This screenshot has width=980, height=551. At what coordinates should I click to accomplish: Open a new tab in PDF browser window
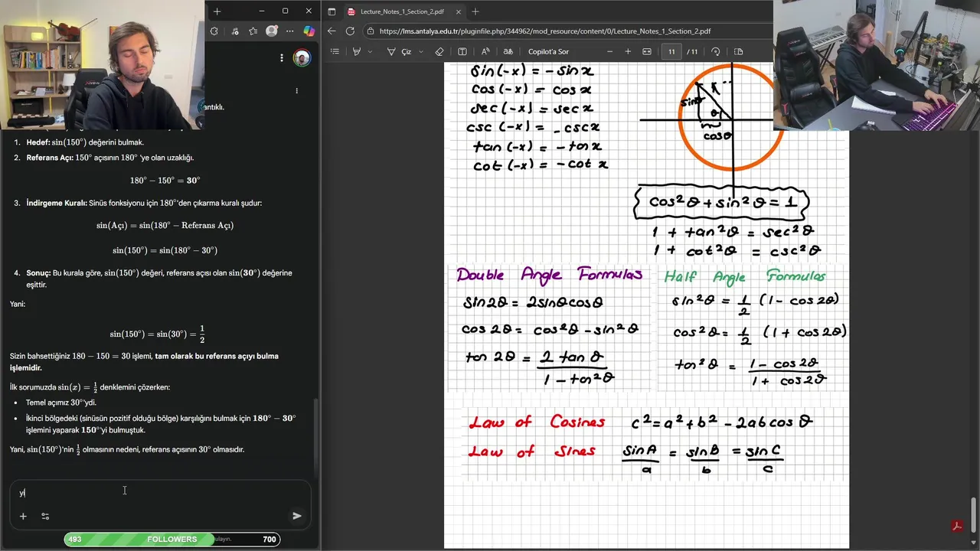coord(475,11)
